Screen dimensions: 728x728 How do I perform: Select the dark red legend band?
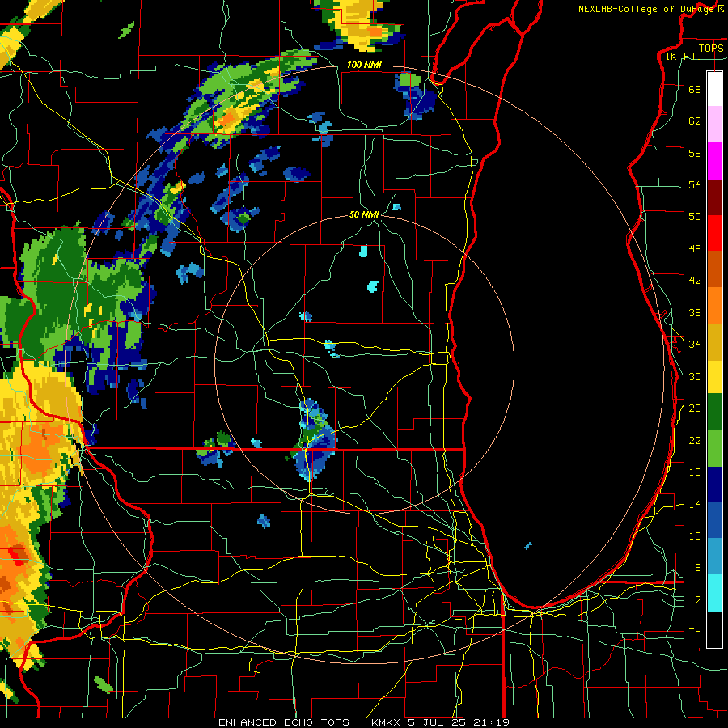click(714, 197)
